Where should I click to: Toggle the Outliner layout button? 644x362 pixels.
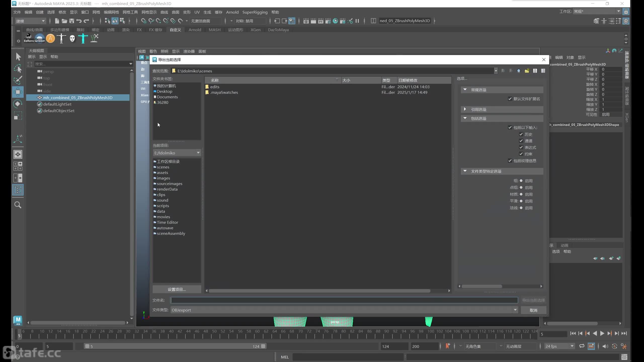[x=18, y=190]
